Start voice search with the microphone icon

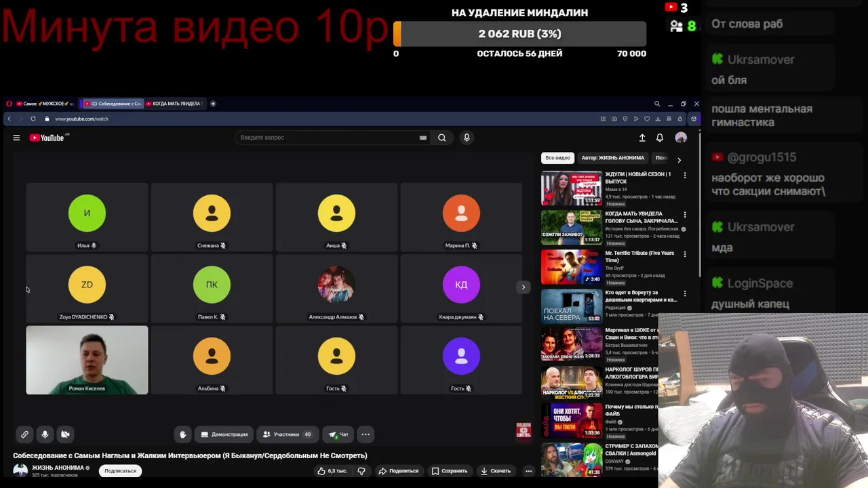[x=467, y=138]
